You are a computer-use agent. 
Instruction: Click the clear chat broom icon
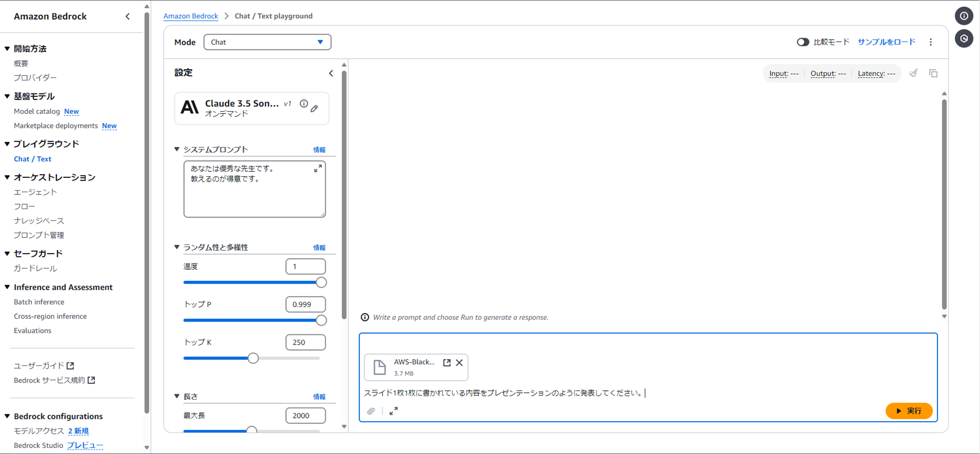913,73
